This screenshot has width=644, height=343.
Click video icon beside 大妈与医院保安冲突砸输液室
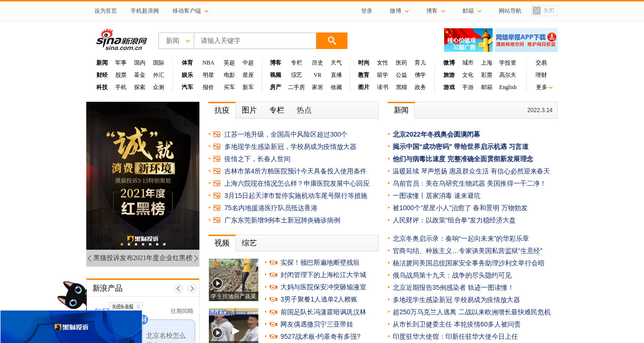[273, 287]
